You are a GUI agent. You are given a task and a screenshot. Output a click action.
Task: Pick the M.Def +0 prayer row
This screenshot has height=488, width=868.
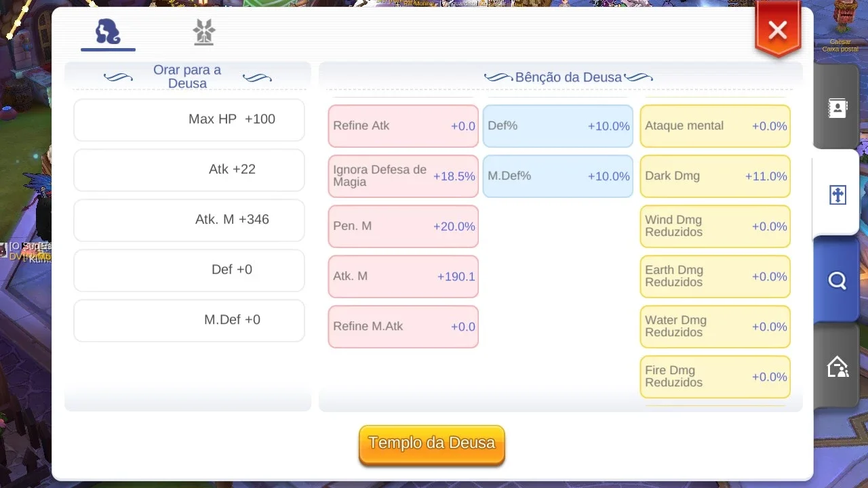(189, 321)
